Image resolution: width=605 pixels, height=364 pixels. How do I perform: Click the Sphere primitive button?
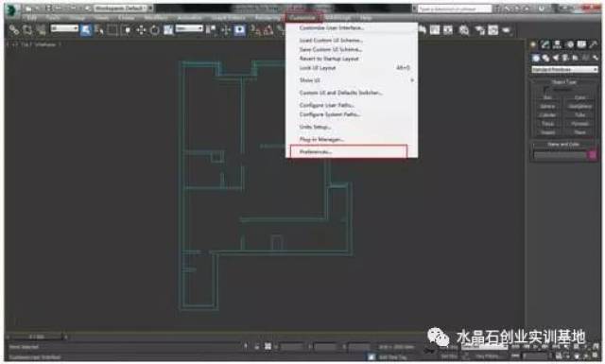pos(547,106)
